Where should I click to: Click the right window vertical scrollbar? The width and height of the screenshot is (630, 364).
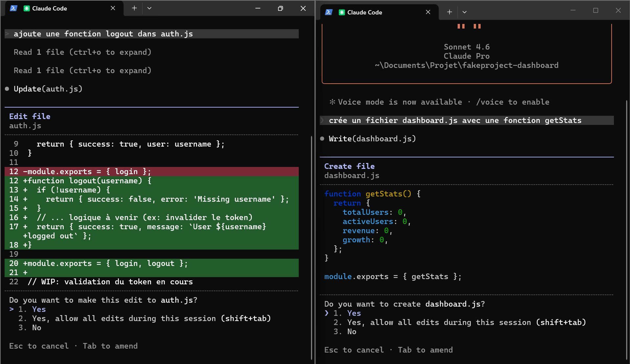[x=627, y=230]
